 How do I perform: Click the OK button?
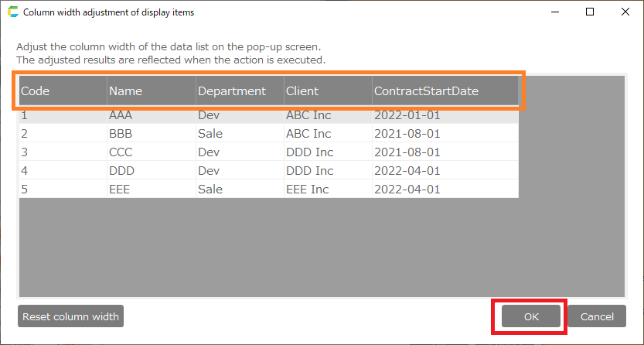point(530,316)
